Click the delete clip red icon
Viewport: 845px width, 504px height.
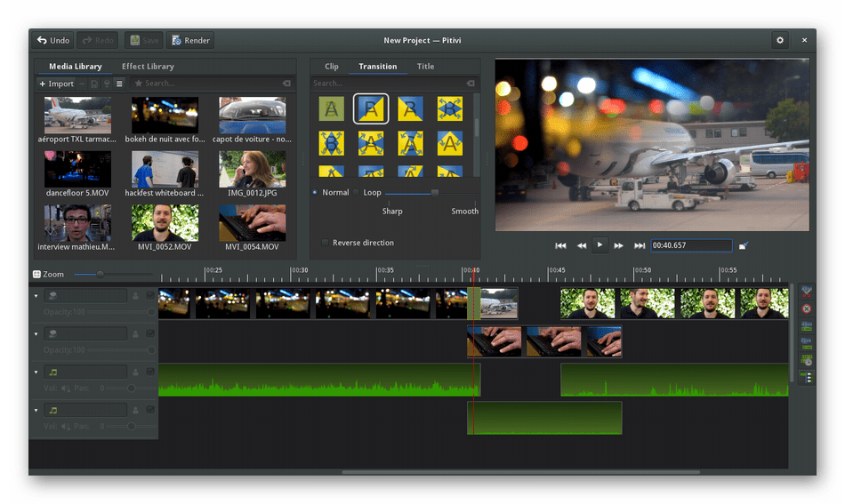806,308
